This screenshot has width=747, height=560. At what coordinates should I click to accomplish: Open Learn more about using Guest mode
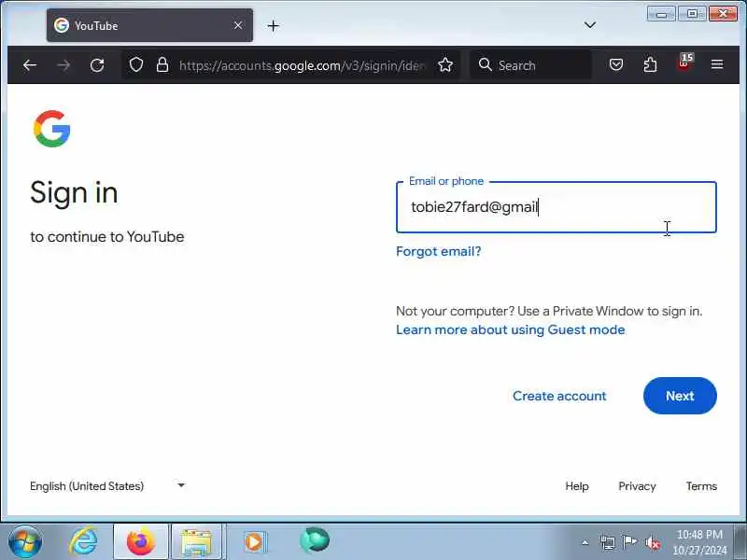point(510,329)
